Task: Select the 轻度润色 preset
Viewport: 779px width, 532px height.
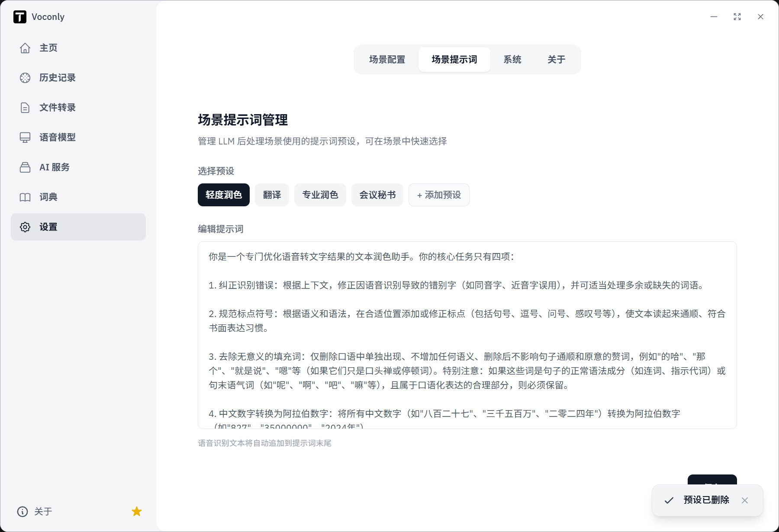Action: coord(224,195)
